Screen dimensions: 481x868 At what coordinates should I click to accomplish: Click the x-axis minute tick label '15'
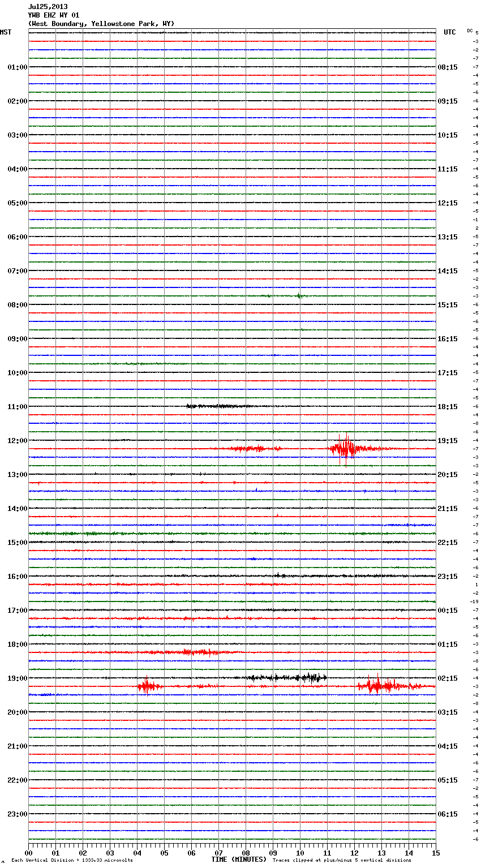(x=436, y=853)
